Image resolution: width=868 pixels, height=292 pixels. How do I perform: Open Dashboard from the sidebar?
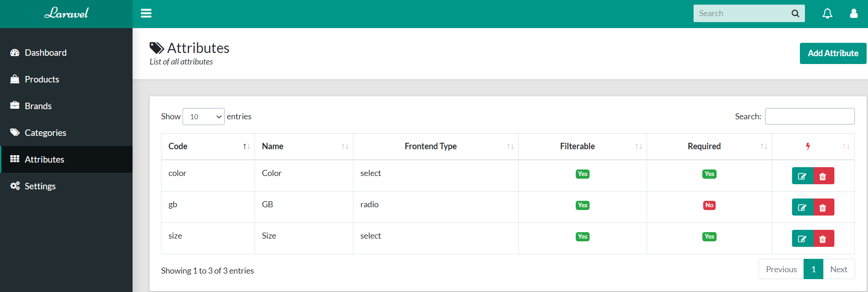click(66, 53)
